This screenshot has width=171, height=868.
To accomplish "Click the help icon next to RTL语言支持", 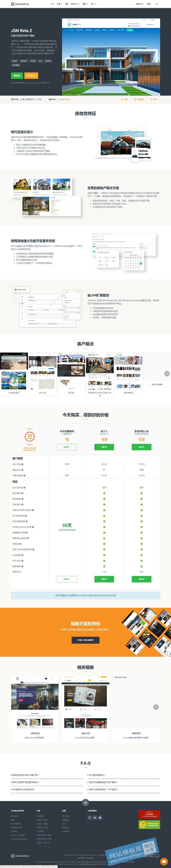I will [x=26, y=515].
